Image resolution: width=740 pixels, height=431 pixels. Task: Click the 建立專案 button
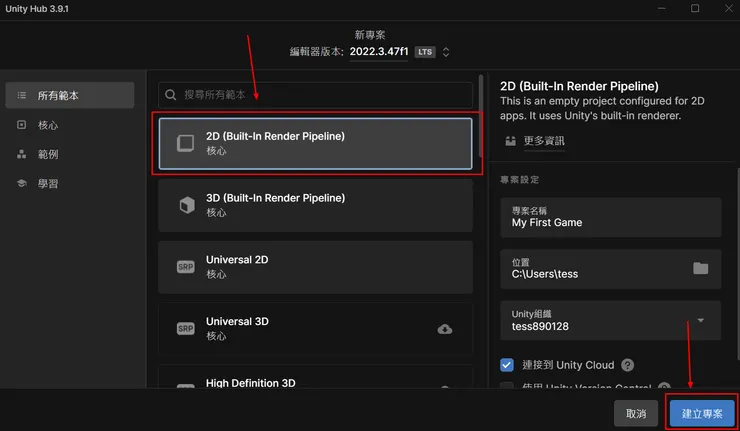coord(702,414)
